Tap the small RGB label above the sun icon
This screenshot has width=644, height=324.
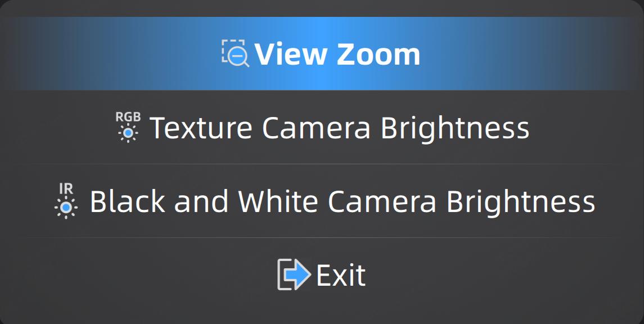pyautogui.click(x=128, y=117)
